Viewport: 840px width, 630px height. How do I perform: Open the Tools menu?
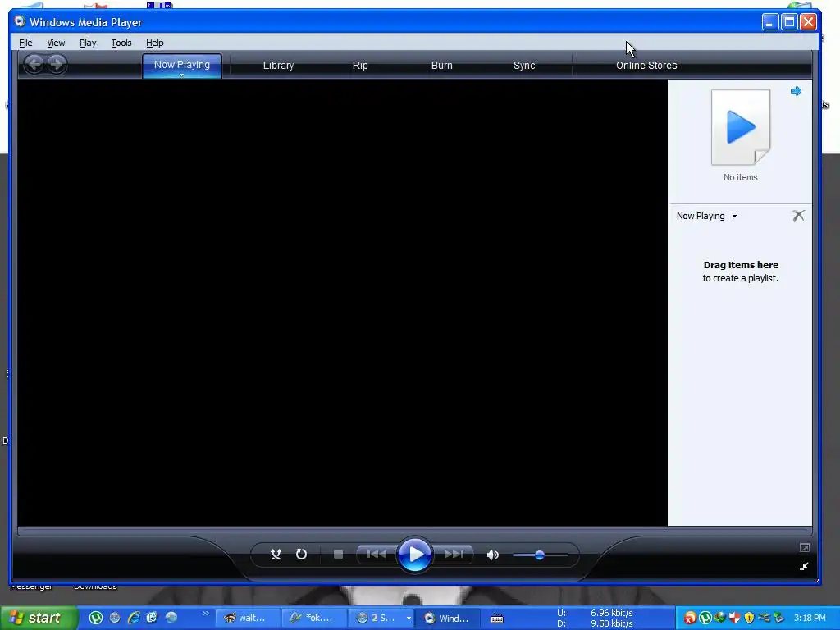coord(121,43)
